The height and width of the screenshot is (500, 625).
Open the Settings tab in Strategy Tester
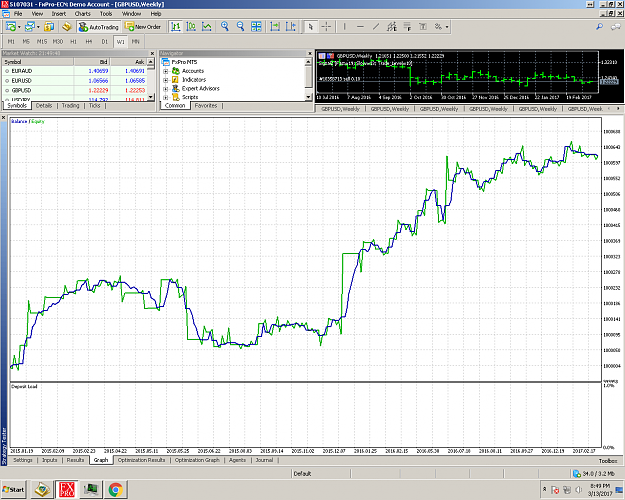[23, 460]
